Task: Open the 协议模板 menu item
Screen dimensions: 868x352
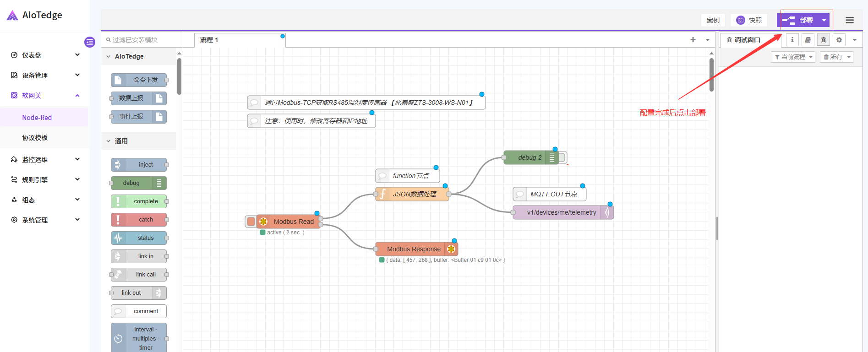Action: (x=35, y=138)
